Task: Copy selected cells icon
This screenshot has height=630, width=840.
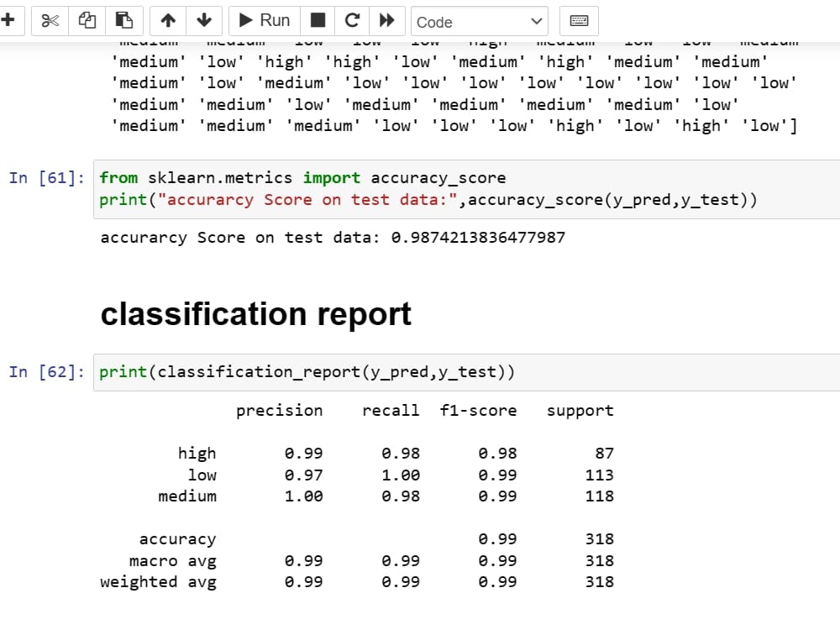Action: [x=87, y=20]
